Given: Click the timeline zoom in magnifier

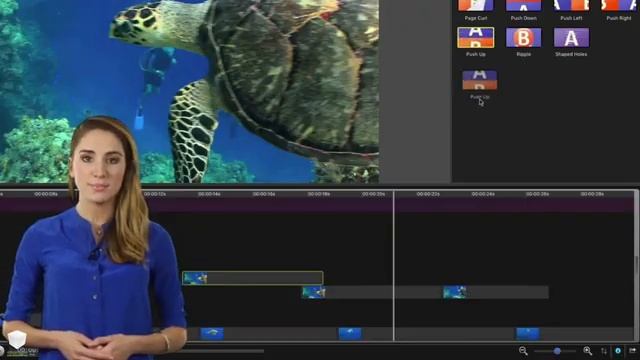Looking at the screenshot, I should click(587, 351).
